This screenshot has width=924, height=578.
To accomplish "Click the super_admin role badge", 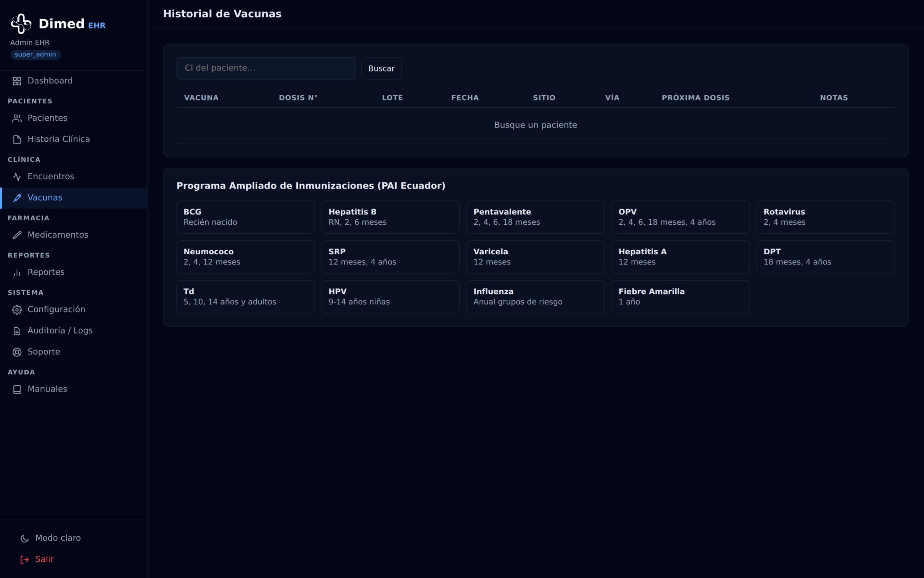I will [x=35, y=55].
